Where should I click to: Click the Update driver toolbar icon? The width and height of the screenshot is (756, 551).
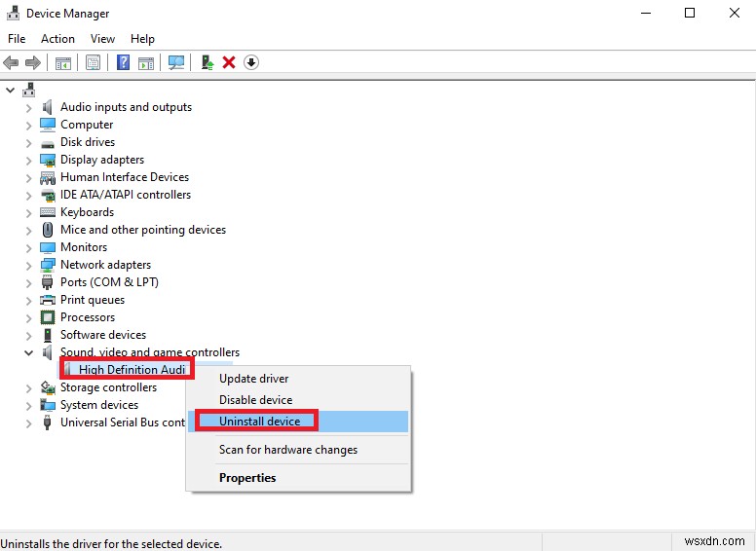[x=208, y=62]
